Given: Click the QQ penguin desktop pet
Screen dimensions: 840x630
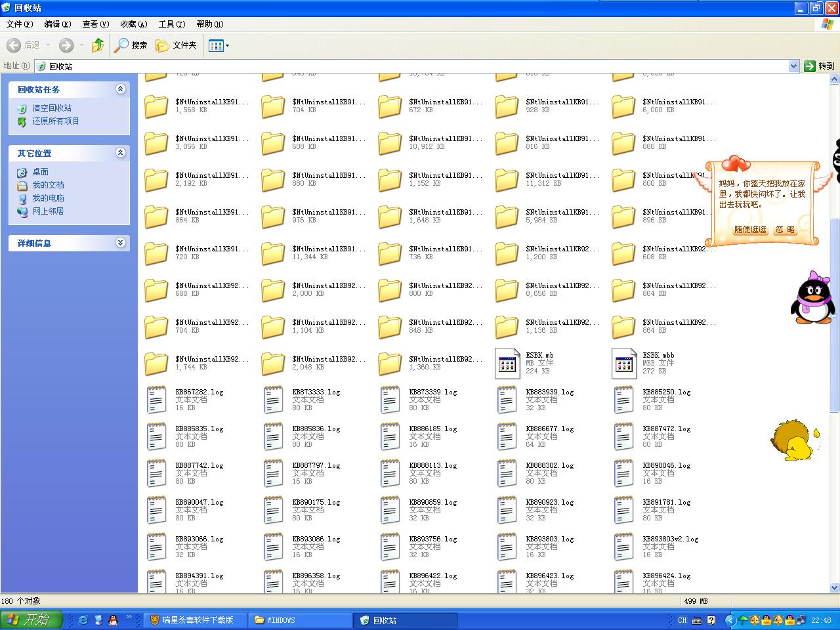Looking at the screenshot, I should (x=812, y=298).
